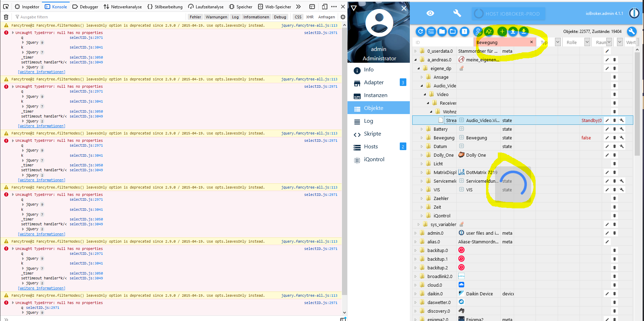Toggle the Warnungen console filter
This screenshot has width=644, height=321.
217,17
